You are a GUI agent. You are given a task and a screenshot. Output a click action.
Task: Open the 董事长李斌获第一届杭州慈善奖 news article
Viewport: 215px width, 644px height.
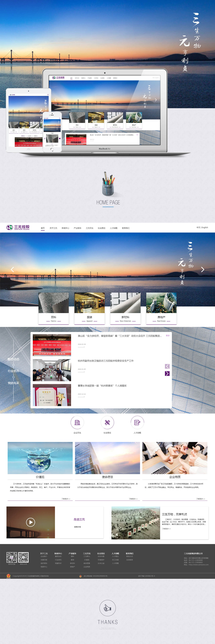[102, 386]
